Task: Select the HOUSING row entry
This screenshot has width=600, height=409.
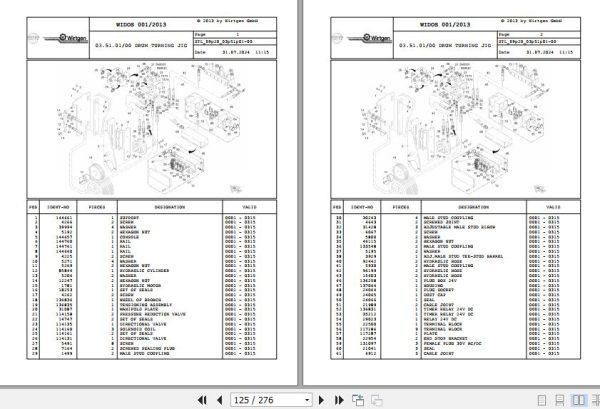Action: 433,285
